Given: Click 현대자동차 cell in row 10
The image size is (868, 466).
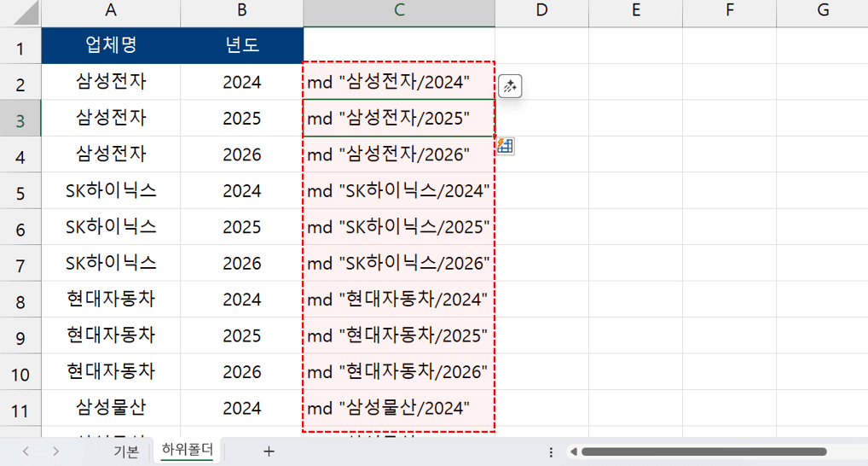Looking at the screenshot, I should tap(111, 372).
